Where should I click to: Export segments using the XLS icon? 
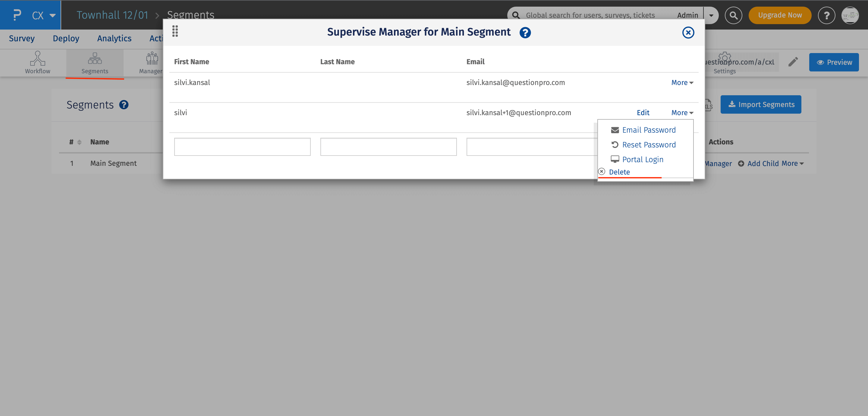707,105
